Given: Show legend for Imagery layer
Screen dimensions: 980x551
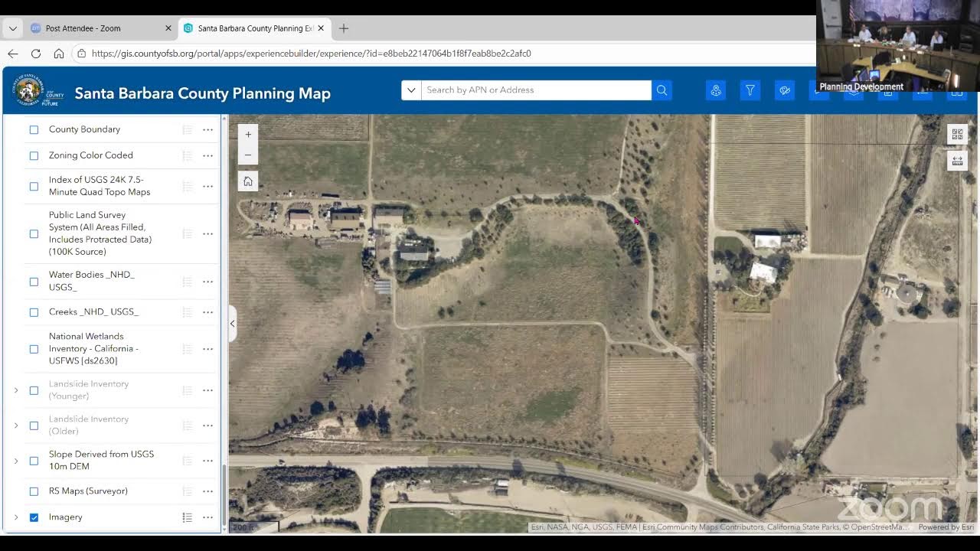Looking at the screenshot, I should (187, 517).
